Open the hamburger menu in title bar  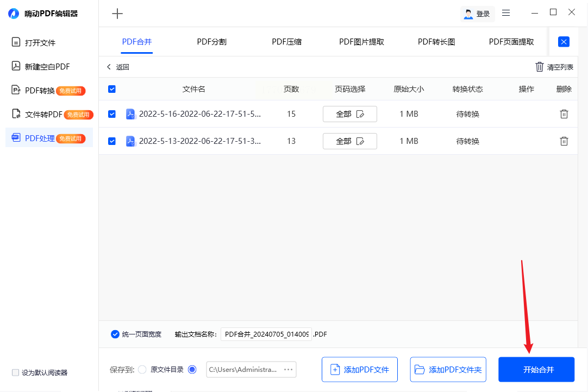(x=506, y=13)
